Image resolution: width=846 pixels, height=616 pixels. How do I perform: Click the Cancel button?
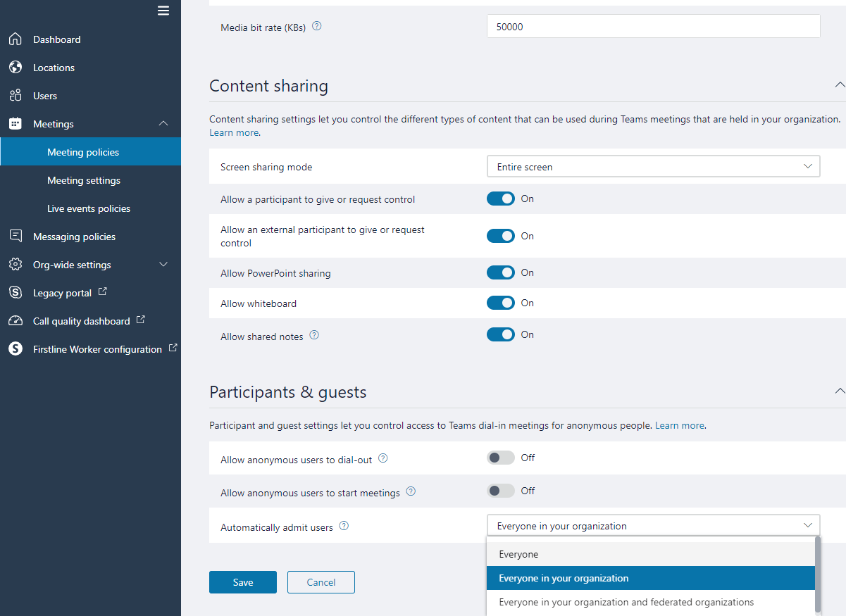pyautogui.click(x=321, y=582)
